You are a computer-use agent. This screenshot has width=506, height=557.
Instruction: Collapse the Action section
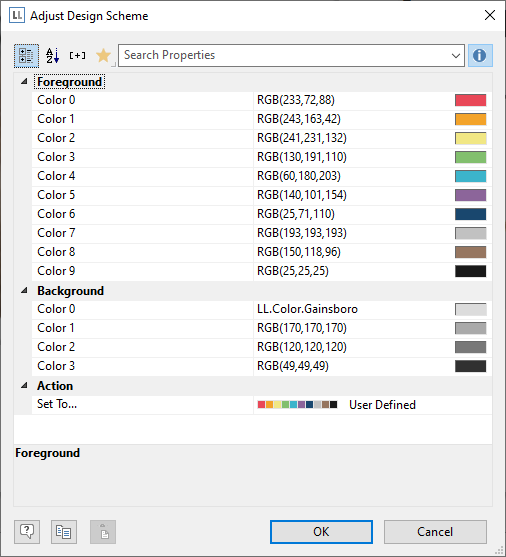click(x=24, y=385)
